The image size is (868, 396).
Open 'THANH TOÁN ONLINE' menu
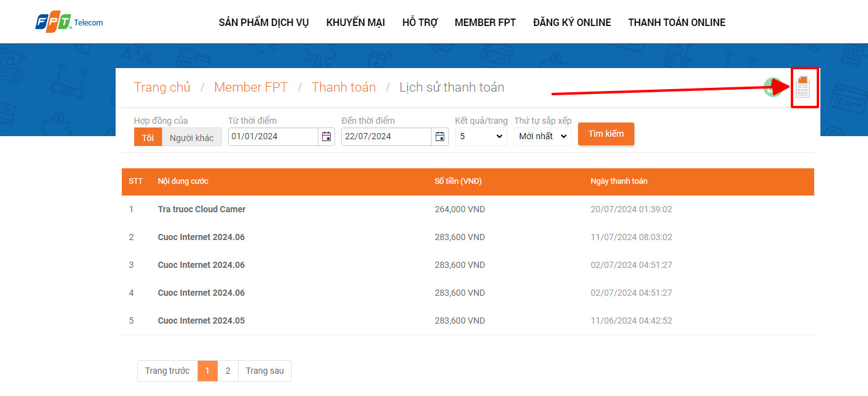(x=677, y=22)
